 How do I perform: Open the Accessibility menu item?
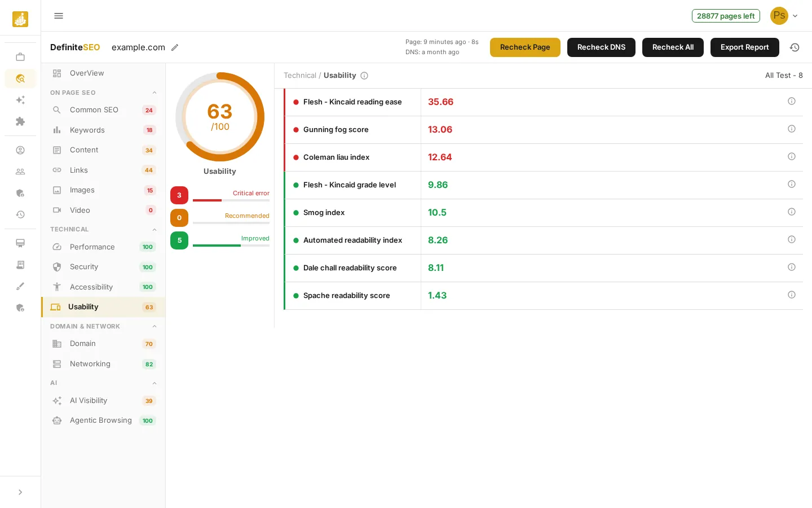click(x=103, y=287)
